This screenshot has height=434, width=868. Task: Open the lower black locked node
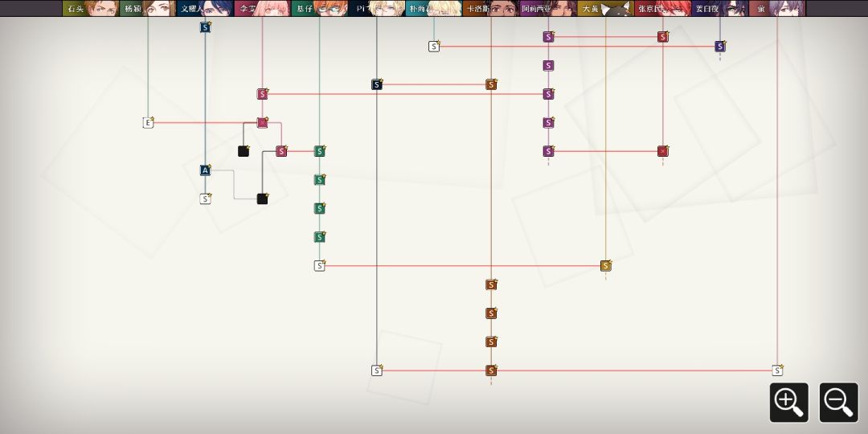point(262,199)
